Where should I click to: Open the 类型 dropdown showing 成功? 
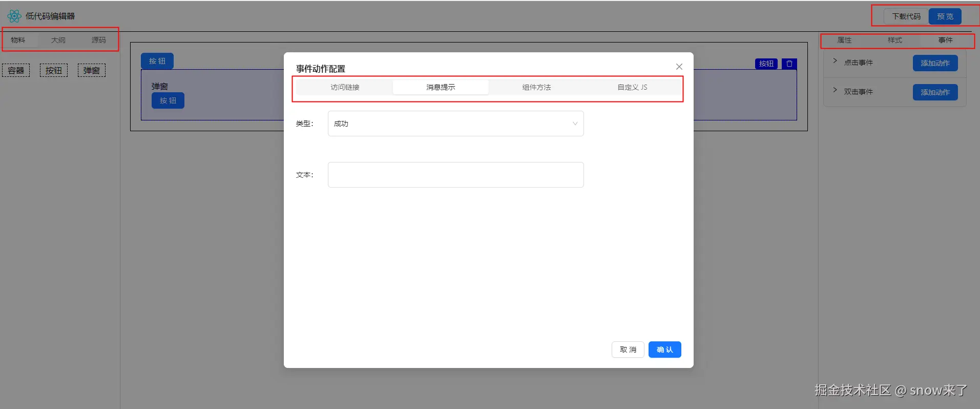coord(455,124)
